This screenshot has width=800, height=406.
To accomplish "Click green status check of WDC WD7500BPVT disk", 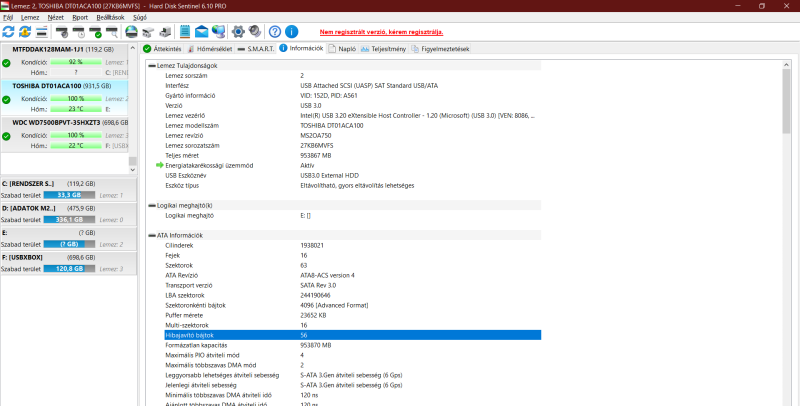I will [6, 137].
